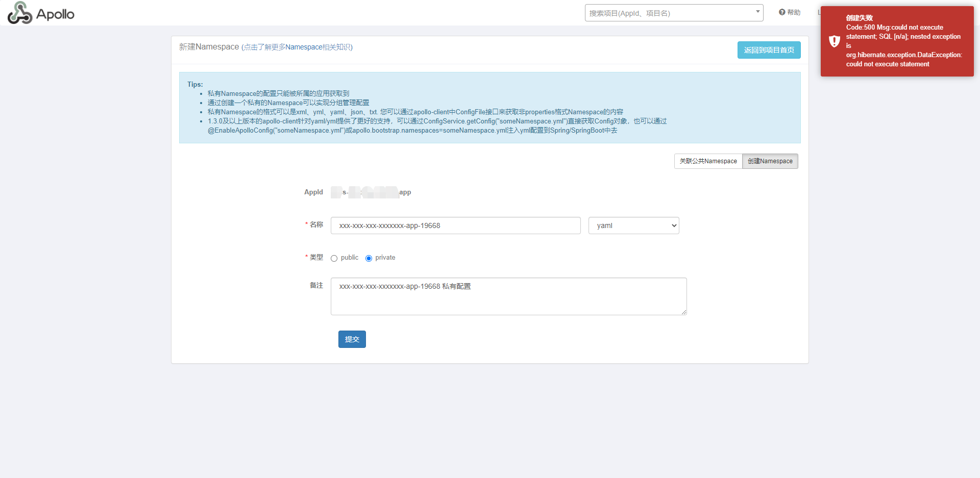Screen dimensions: 980x478
Task: Click the caret arrow of the search box
Action: coord(758,12)
